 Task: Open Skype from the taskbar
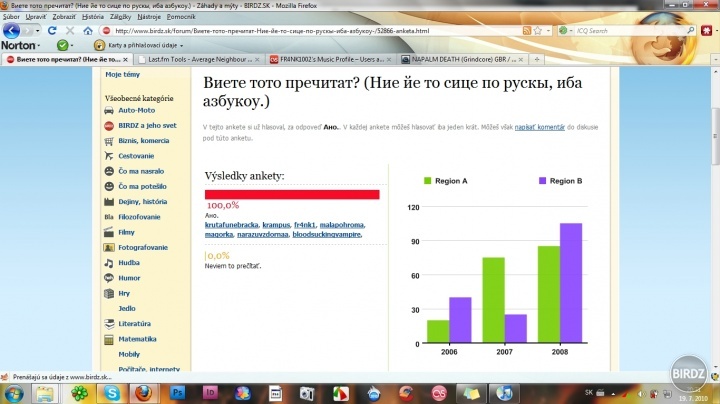111,393
